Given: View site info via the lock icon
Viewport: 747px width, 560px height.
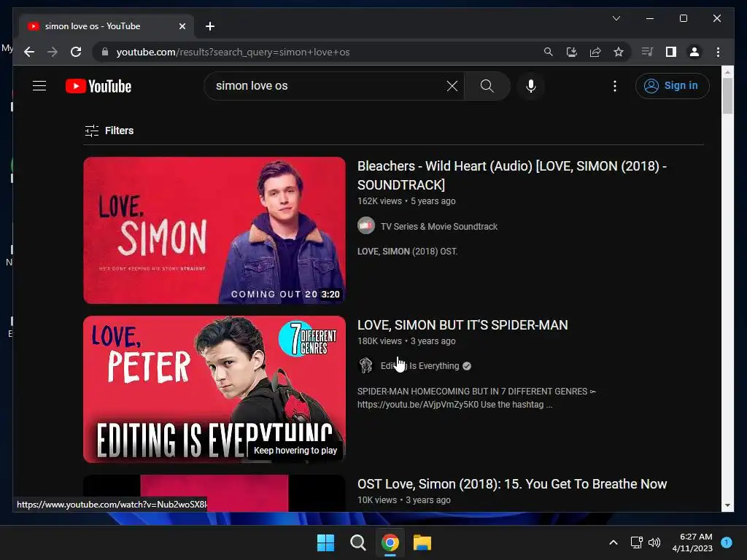Looking at the screenshot, I should 105,52.
